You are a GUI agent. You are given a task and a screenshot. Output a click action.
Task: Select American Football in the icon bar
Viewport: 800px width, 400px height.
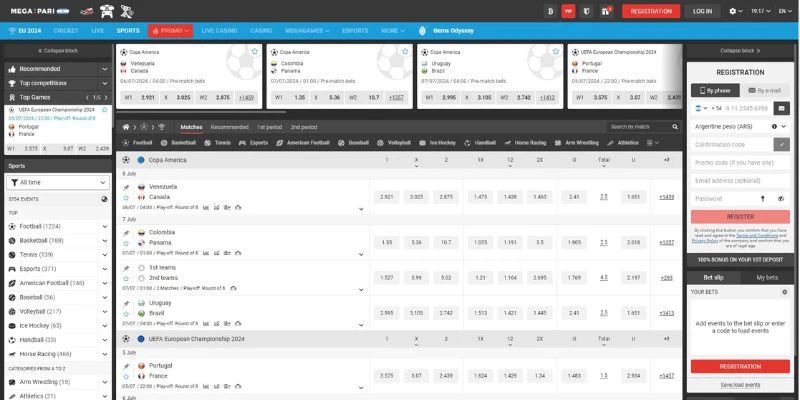pyautogui.click(x=303, y=143)
